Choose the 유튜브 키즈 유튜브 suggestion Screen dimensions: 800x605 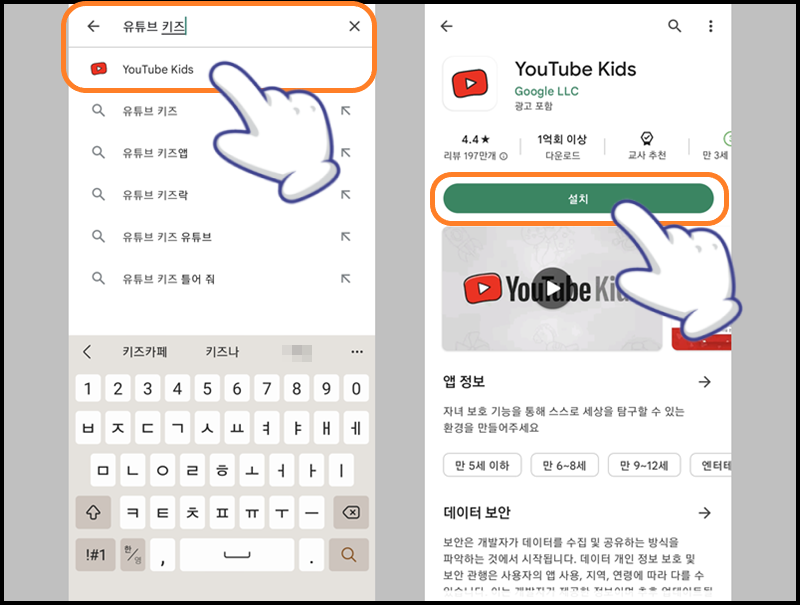[167, 237]
